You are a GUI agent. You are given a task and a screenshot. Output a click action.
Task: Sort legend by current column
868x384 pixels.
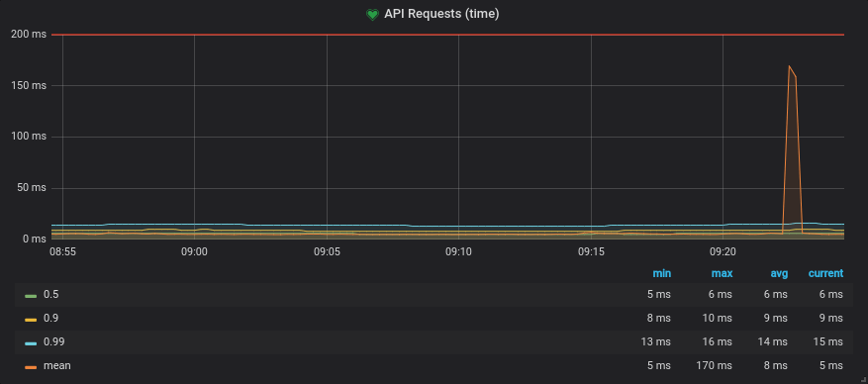(825, 273)
